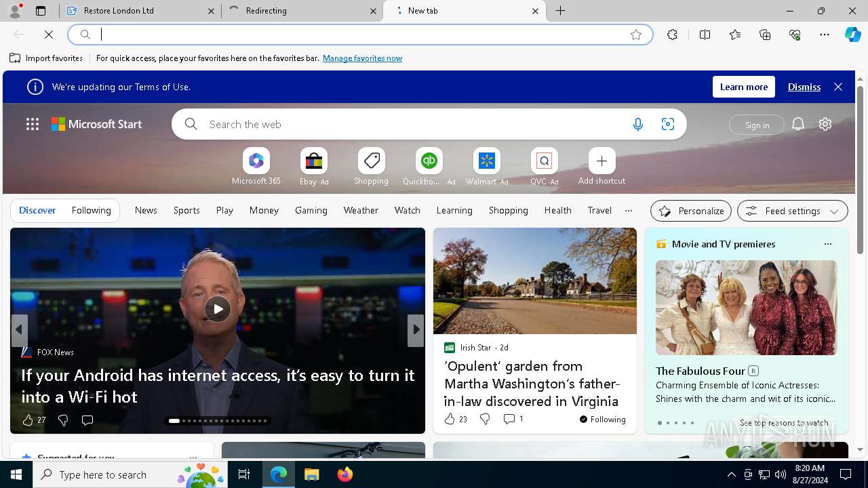The height and width of the screenshot is (488, 868).
Task: Start visual search with camera icon
Action: pyautogui.click(x=668, y=124)
